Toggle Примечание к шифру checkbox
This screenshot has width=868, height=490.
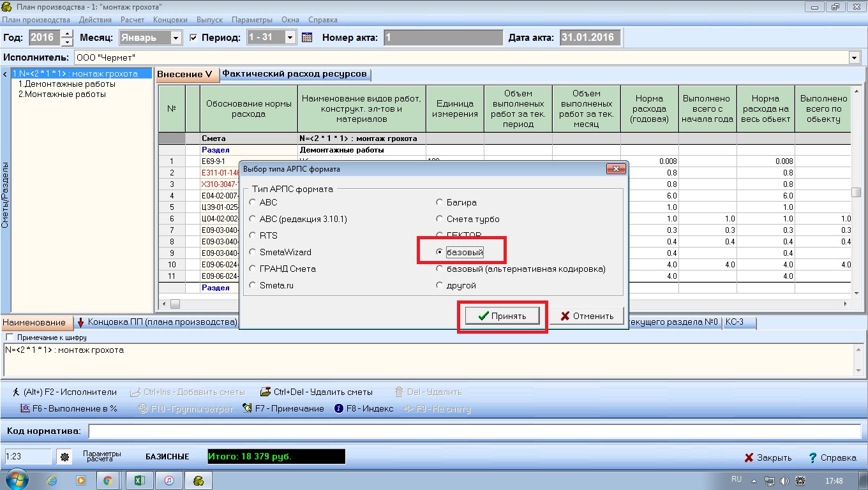point(9,338)
